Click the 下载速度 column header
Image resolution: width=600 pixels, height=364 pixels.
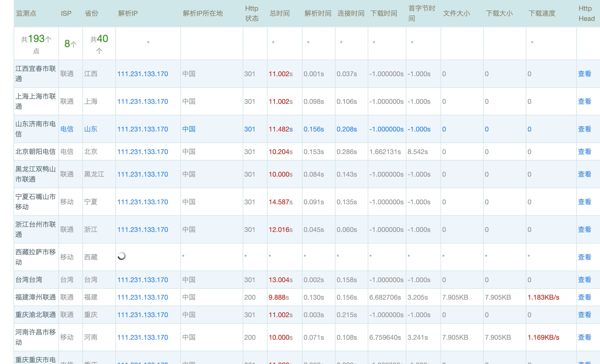coord(542,13)
